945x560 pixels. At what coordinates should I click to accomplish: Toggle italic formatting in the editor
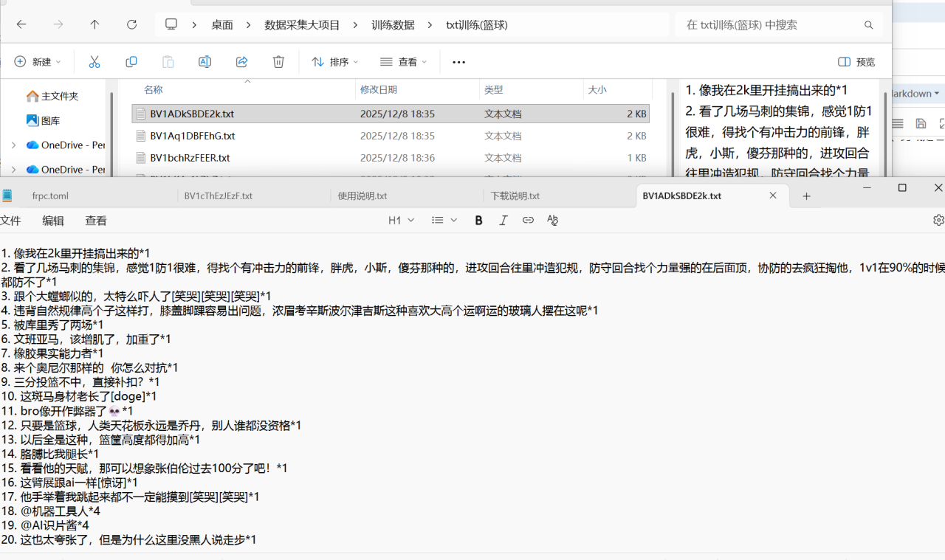[x=503, y=219]
